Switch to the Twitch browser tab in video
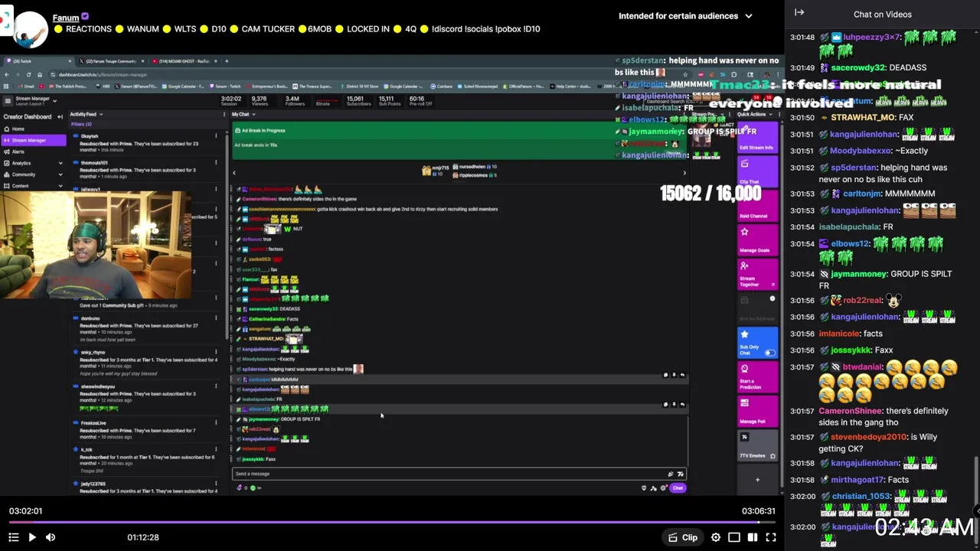 (x=38, y=61)
